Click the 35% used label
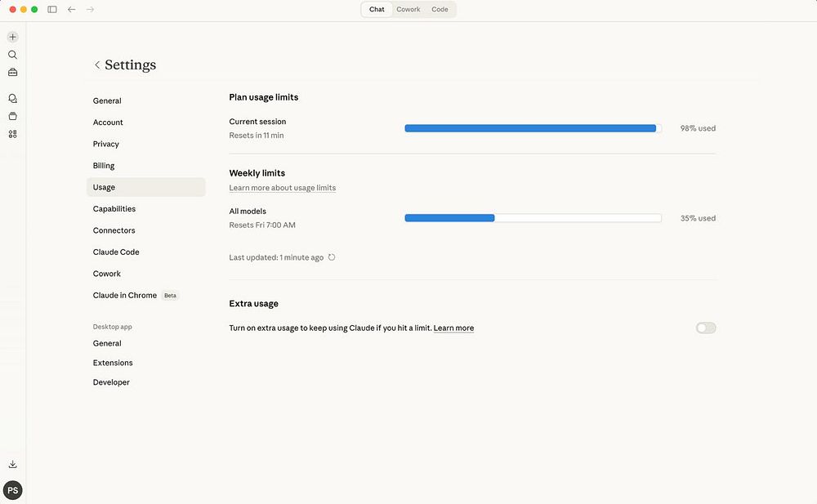Screen dimensions: 817x504 pos(698,218)
